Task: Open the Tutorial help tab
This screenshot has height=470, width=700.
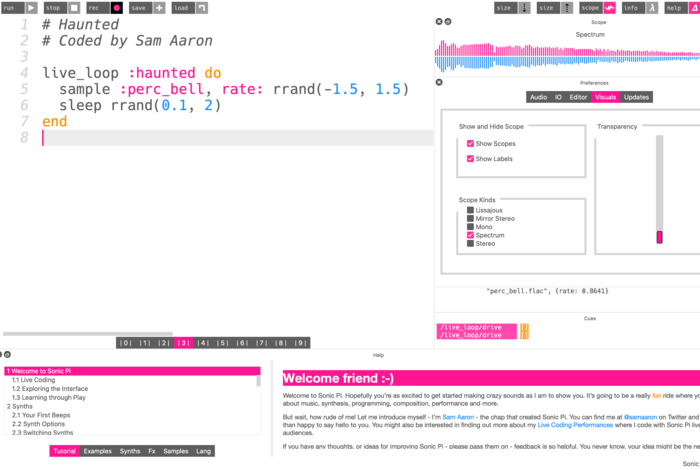Action: [x=64, y=451]
